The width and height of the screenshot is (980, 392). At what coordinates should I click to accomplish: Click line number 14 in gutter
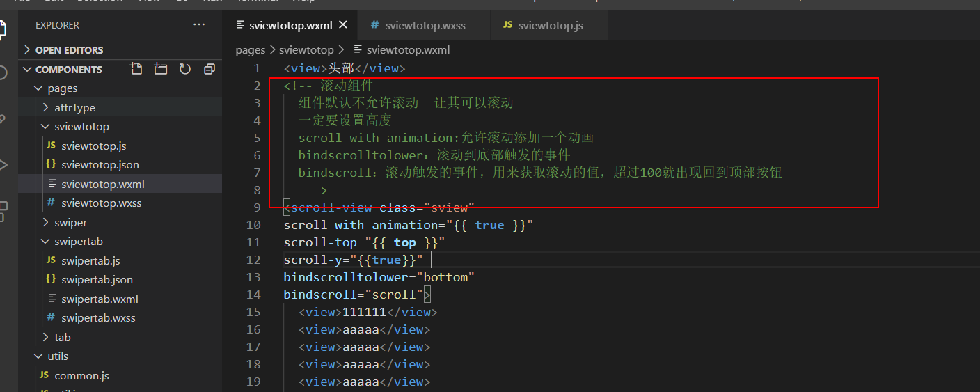pyautogui.click(x=253, y=295)
